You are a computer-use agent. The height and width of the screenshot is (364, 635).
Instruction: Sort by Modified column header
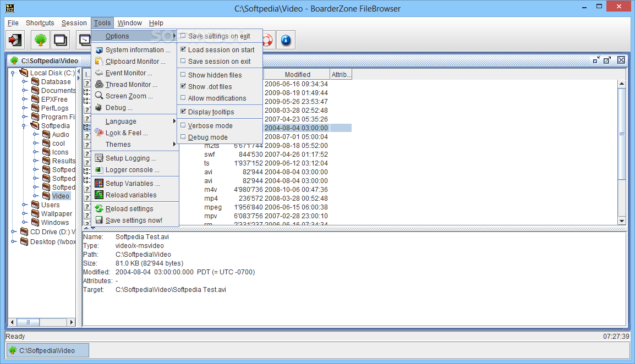(297, 74)
